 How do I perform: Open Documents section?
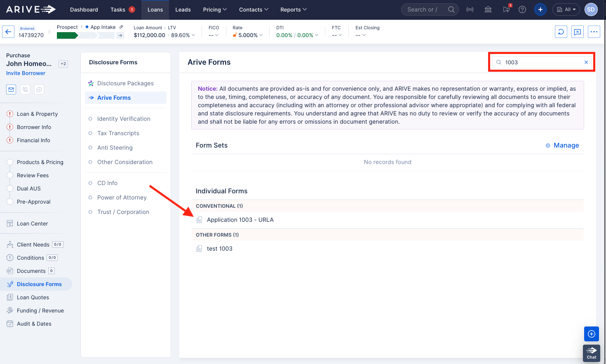pyautogui.click(x=31, y=271)
